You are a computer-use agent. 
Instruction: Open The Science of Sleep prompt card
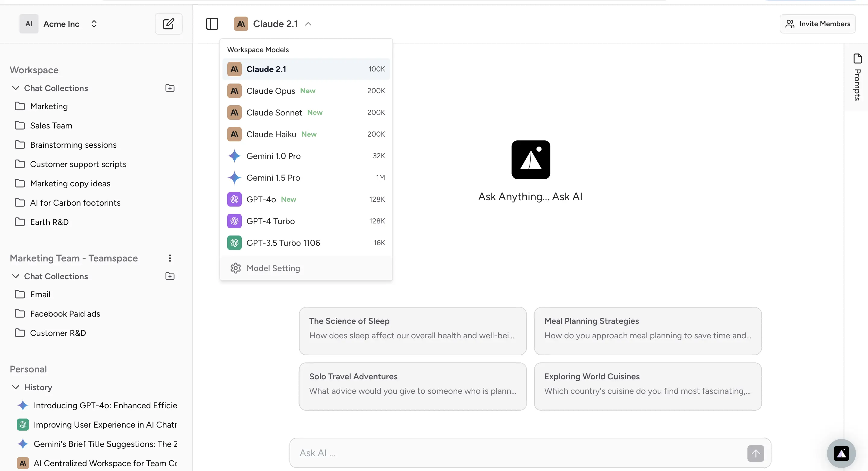(412, 331)
